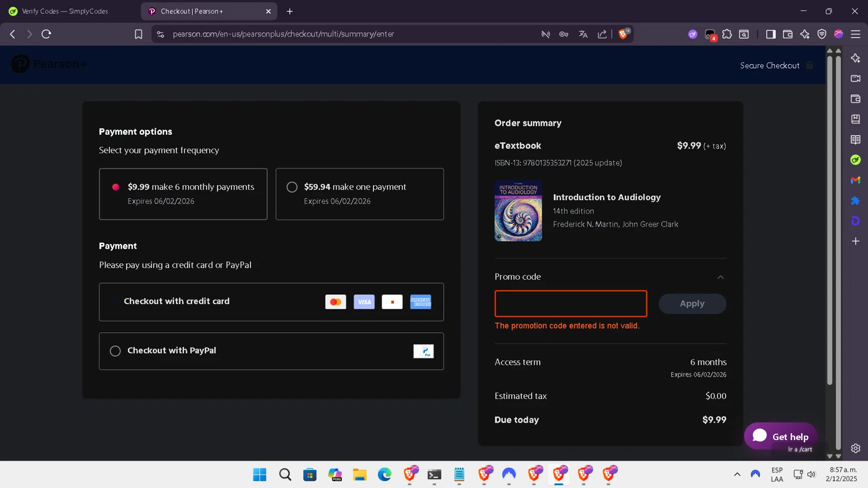Share this page icon

click(602, 34)
